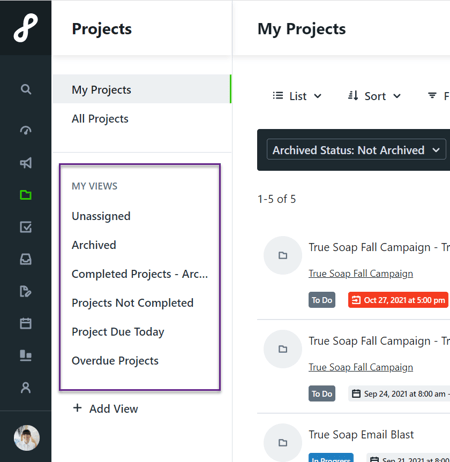This screenshot has height=462, width=450.
Task: Click the Filter icon
Action: 432,96
